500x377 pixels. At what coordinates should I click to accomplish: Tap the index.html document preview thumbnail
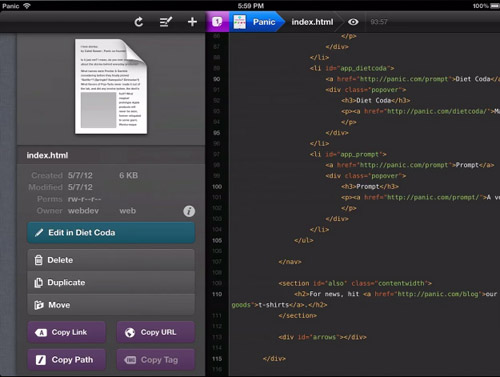(x=111, y=87)
